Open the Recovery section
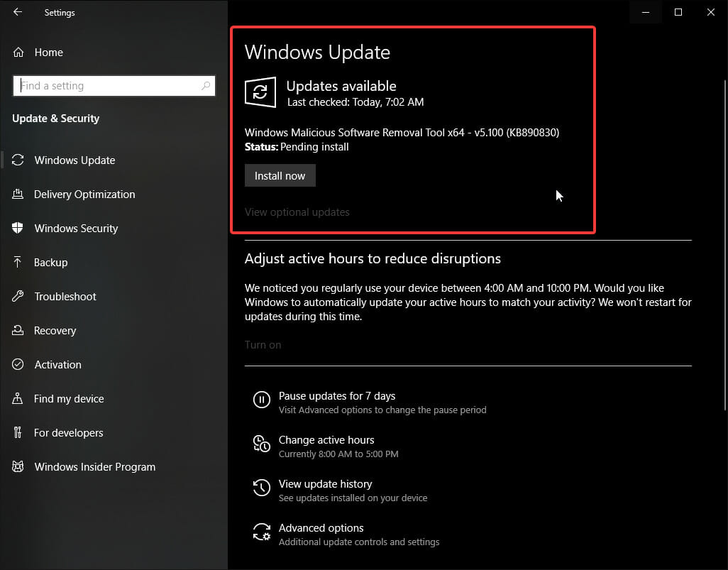Viewport: 728px width, 570px height. (55, 330)
